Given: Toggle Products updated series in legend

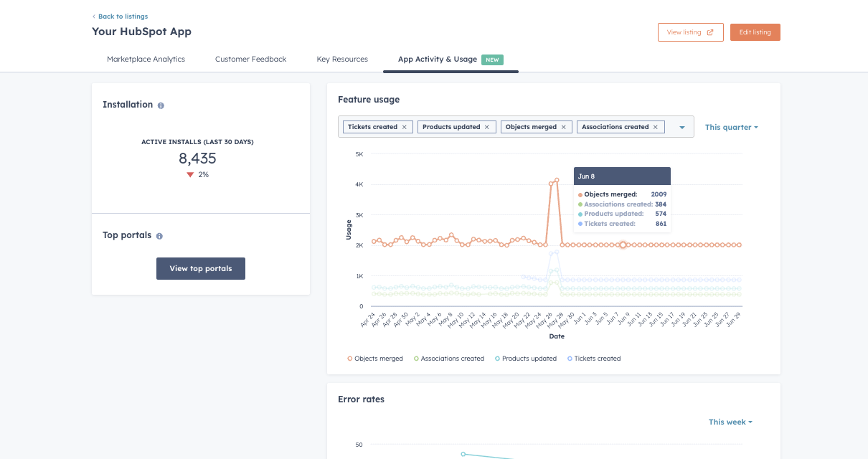Looking at the screenshot, I should [x=526, y=359].
